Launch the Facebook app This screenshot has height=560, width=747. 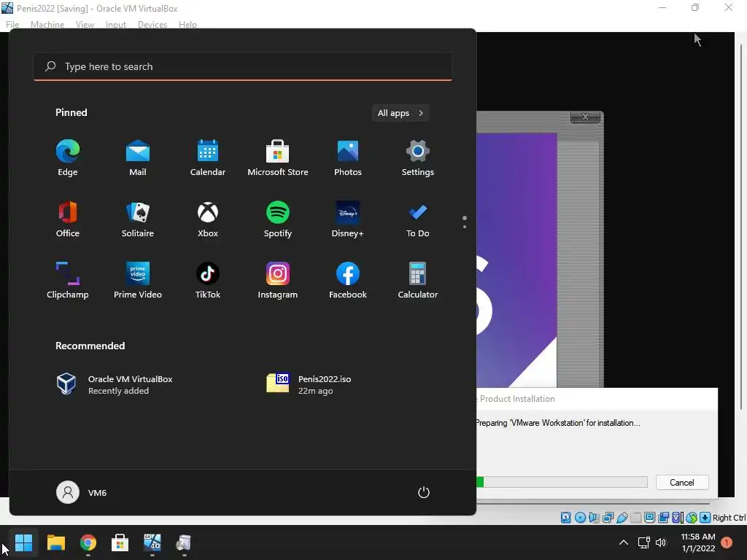pyautogui.click(x=348, y=281)
